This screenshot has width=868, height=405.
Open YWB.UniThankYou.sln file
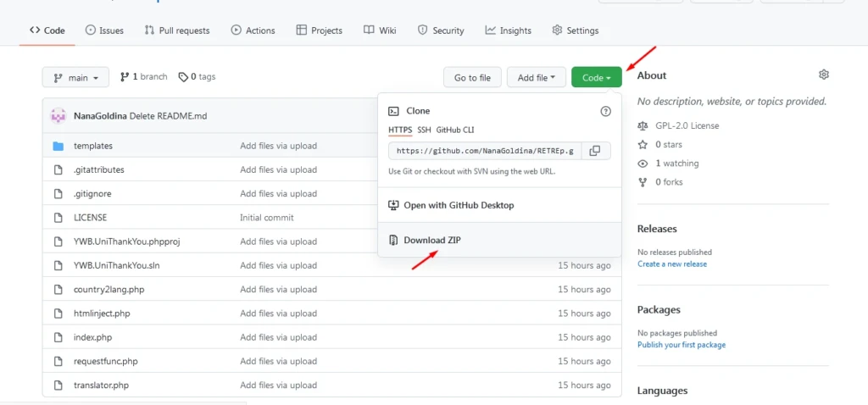[x=117, y=265]
